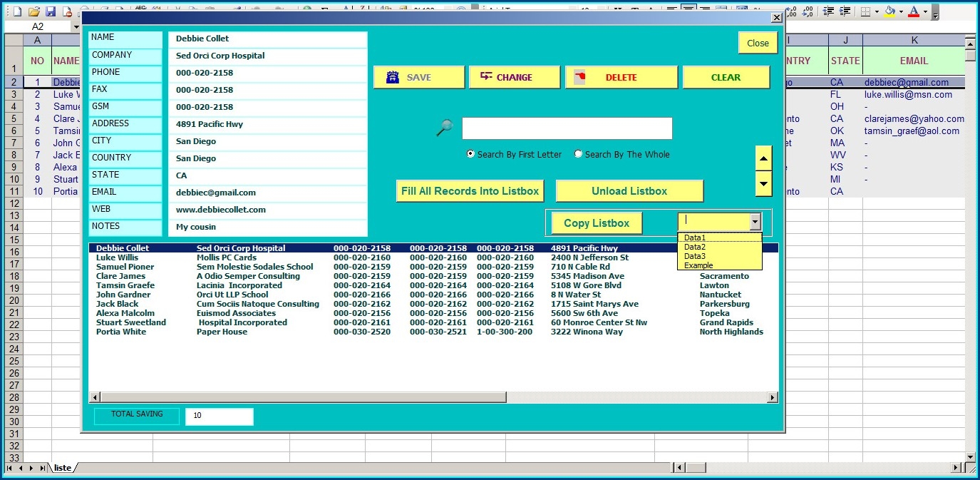The height and width of the screenshot is (480, 980).
Task: Choose Data2 from the dropdown list
Action: (x=695, y=247)
